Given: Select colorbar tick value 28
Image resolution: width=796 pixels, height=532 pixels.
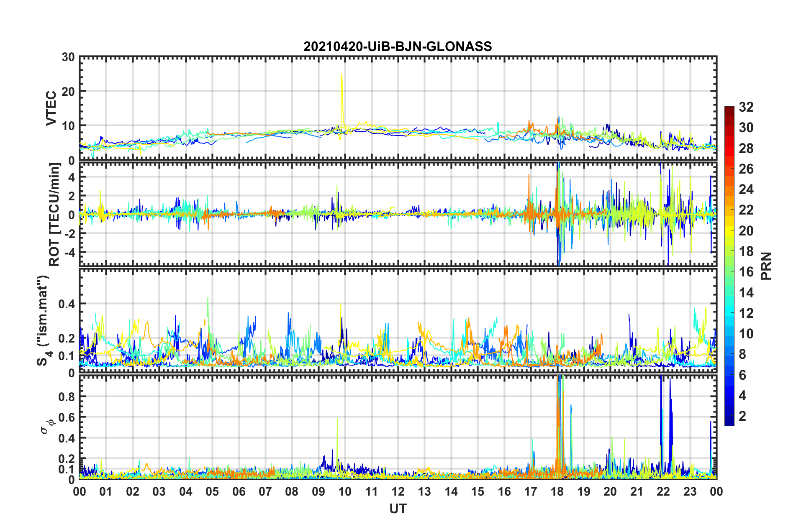Looking at the screenshot, I should pyautogui.click(x=746, y=148).
